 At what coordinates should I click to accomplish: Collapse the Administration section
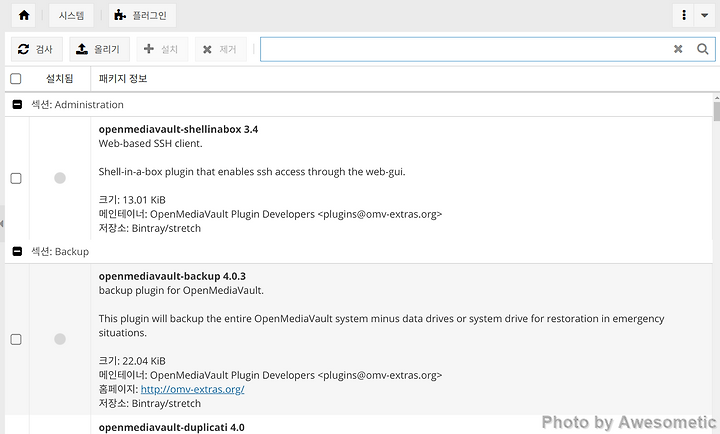click(17, 105)
